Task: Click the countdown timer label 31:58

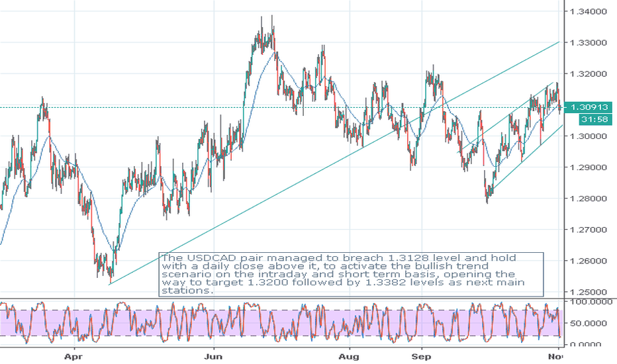Action: pos(596,119)
